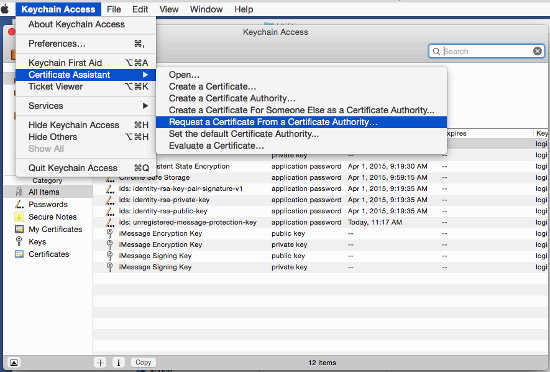Clear the search field with X icon
This screenshot has height=372, width=550.
[x=537, y=51]
